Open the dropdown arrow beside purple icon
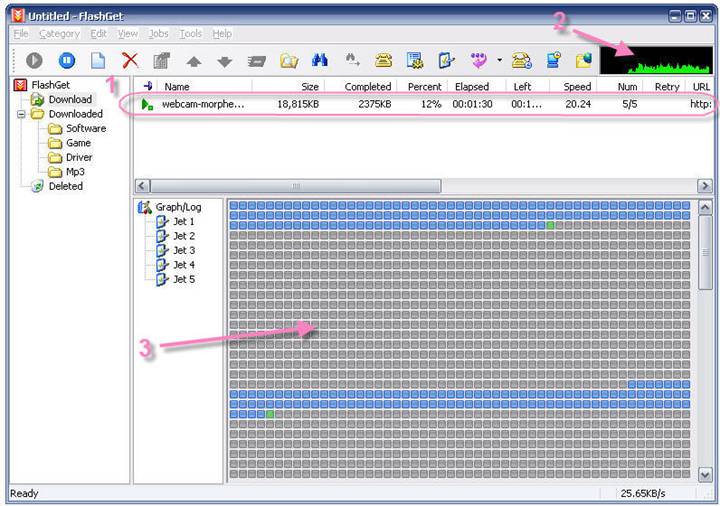This screenshot has width=720, height=506. pos(500,60)
